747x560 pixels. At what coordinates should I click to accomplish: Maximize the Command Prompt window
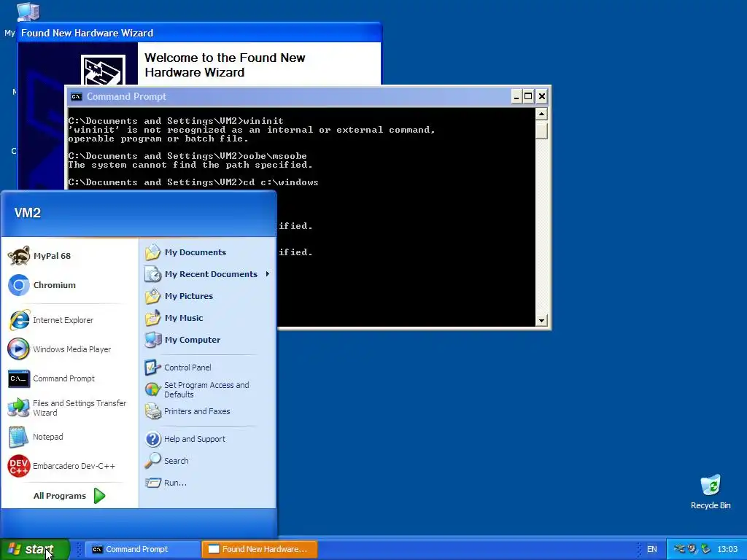pos(528,97)
